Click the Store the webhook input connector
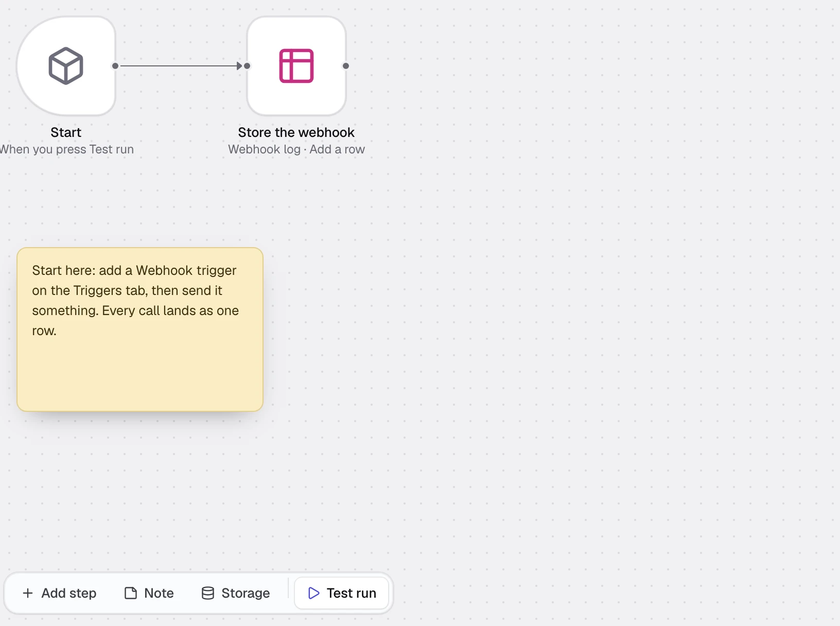 [x=247, y=66]
